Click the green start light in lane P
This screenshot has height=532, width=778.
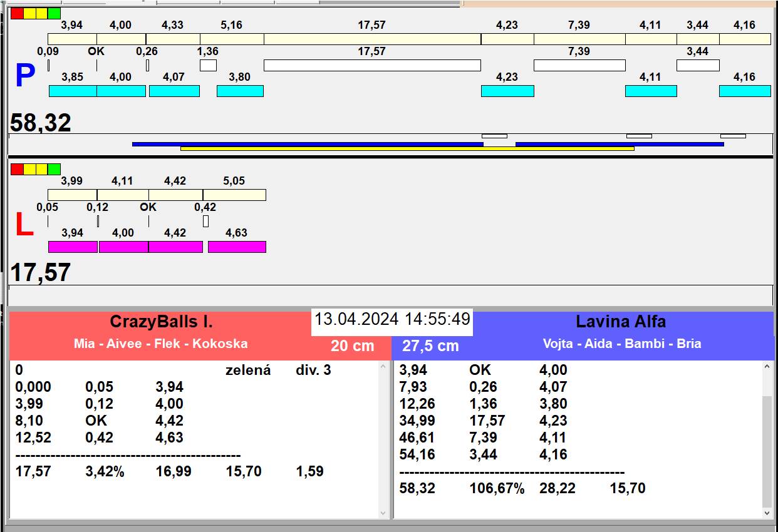point(54,13)
